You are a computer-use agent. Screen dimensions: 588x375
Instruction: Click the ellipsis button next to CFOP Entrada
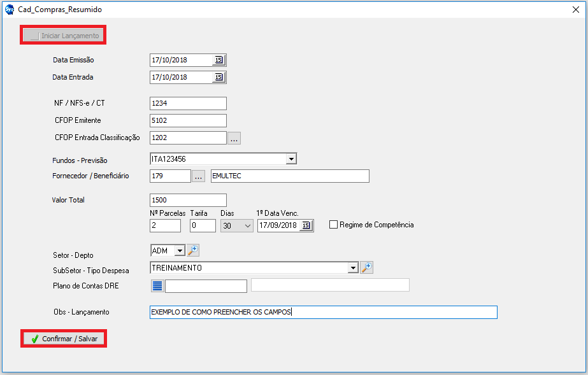(234, 138)
